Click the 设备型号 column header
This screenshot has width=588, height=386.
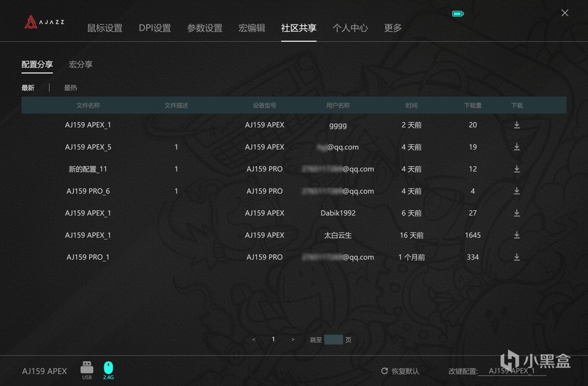(x=265, y=105)
